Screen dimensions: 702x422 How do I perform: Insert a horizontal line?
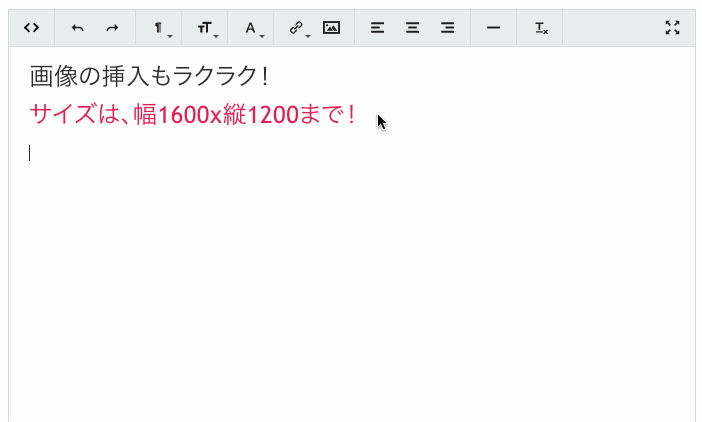pos(493,28)
